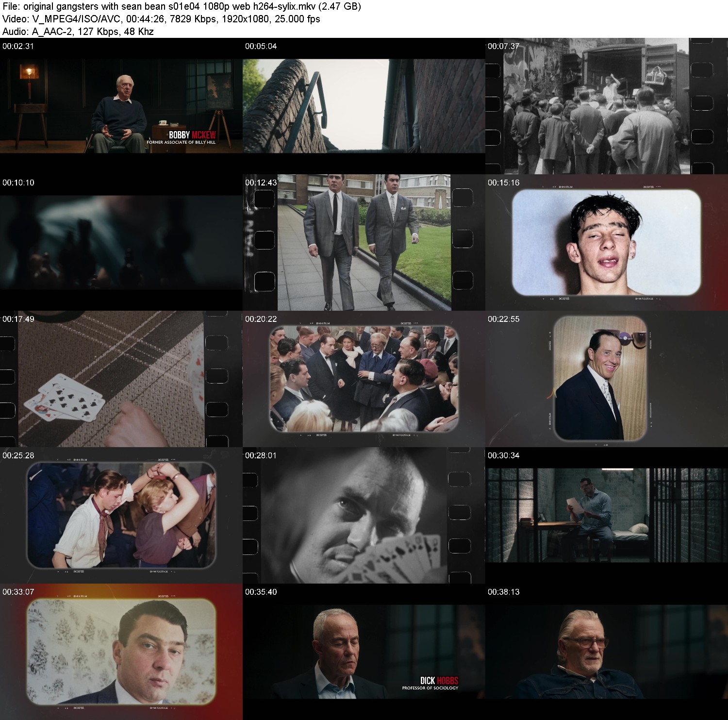The image size is (728, 720).
Task: Click the 00:20:22 timestamp label
Action: pyautogui.click(x=261, y=319)
